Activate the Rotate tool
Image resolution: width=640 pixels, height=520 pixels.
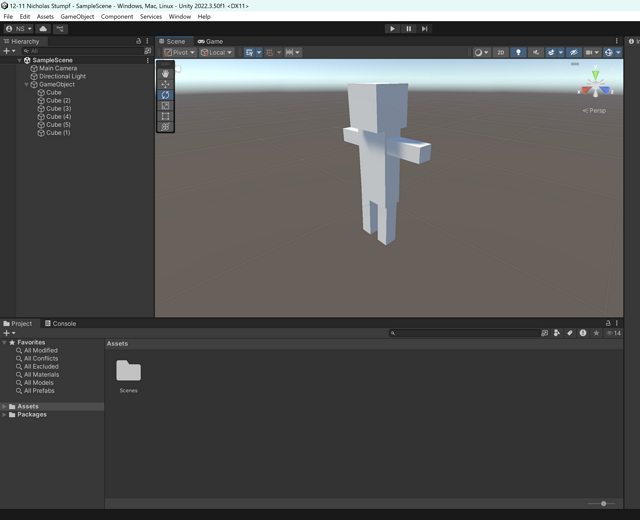click(x=166, y=95)
